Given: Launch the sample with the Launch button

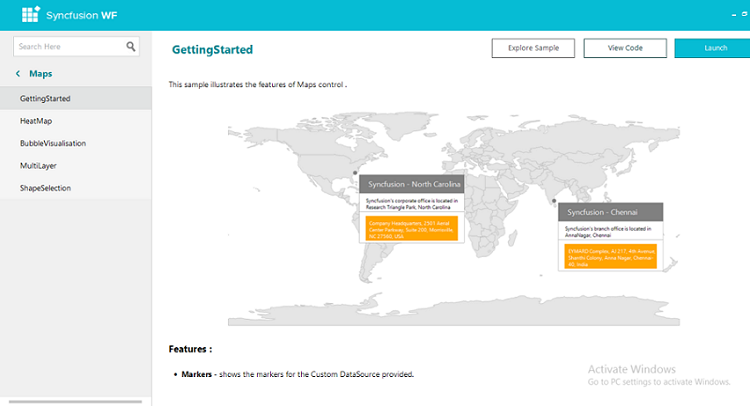Looking at the screenshot, I should point(713,48).
